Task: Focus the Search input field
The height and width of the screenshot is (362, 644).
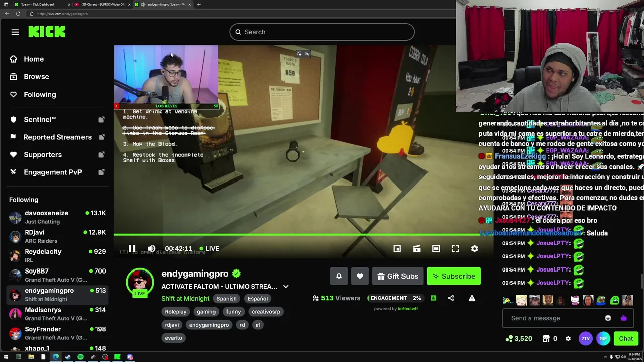Action: [322, 32]
